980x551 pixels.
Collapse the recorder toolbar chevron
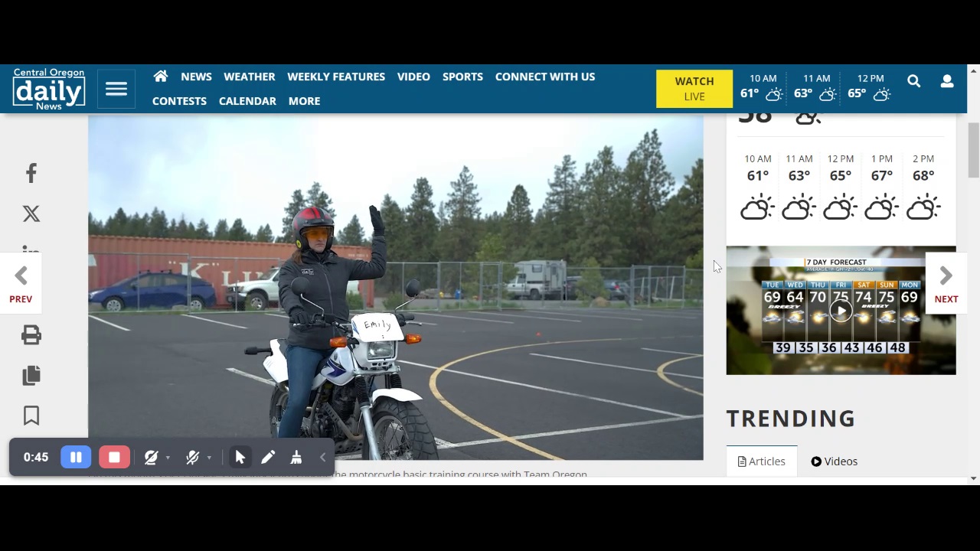[x=323, y=457]
